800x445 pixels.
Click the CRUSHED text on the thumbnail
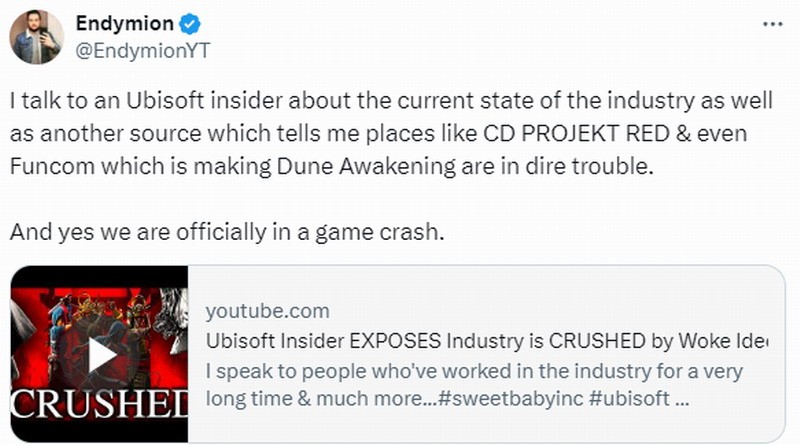(100, 411)
